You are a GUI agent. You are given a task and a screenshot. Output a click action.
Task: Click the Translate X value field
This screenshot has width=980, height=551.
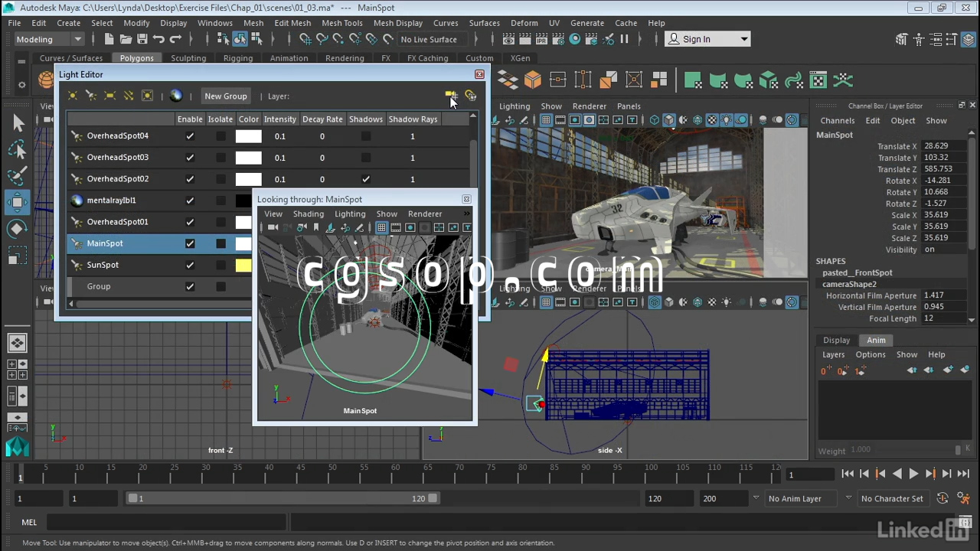click(x=942, y=146)
